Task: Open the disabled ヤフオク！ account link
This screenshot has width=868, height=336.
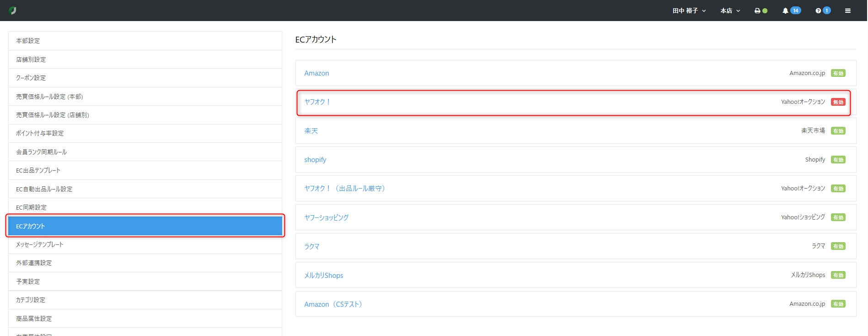Action: point(317,102)
